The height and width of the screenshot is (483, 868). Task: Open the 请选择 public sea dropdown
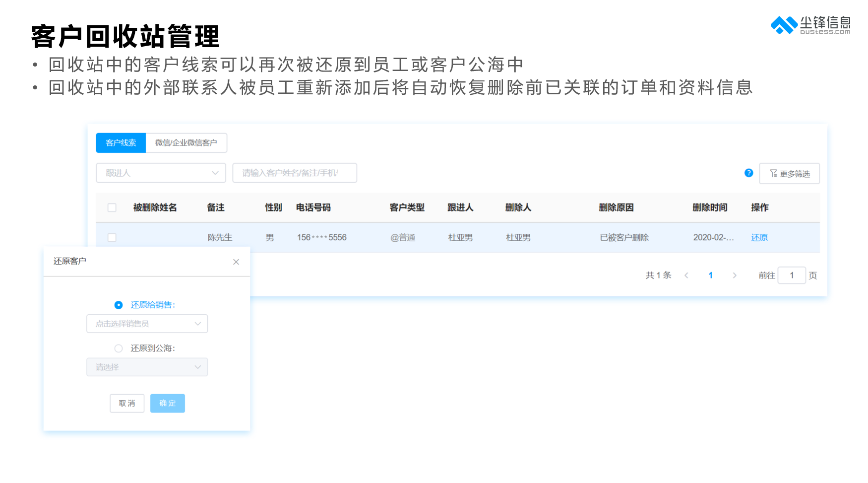(x=147, y=367)
